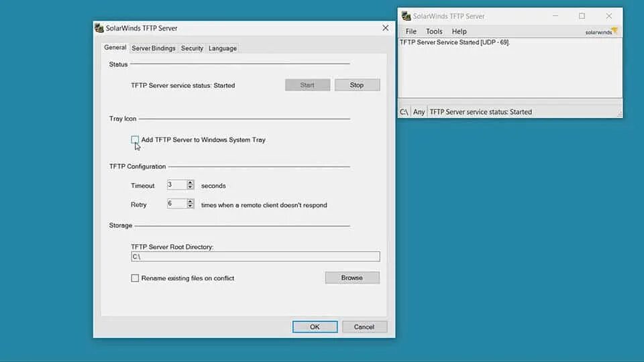Close the configuration dialog with X
The image size is (644, 362).
[x=385, y=28]
